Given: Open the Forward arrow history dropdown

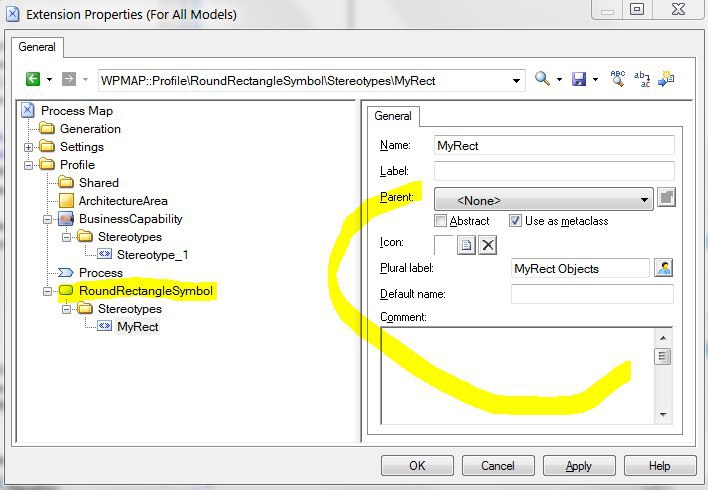Looking at the screenshot, I should pos(85,80).
